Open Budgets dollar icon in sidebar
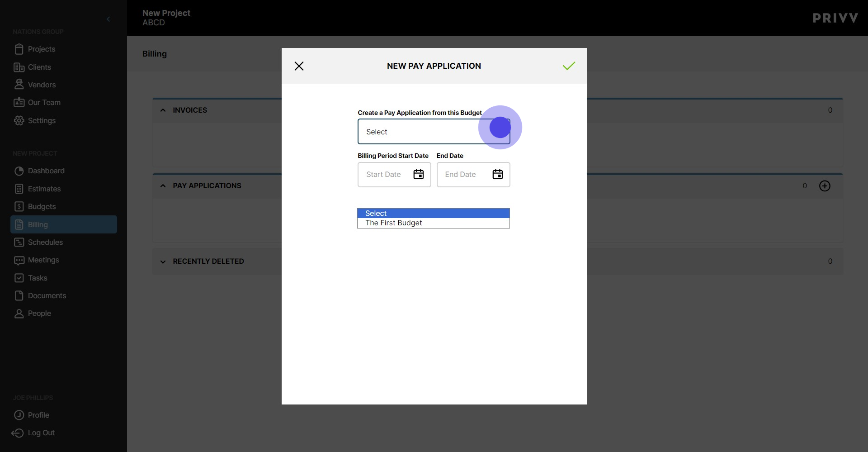This screenshot has width=868, height=452. [x=19, y=206]
